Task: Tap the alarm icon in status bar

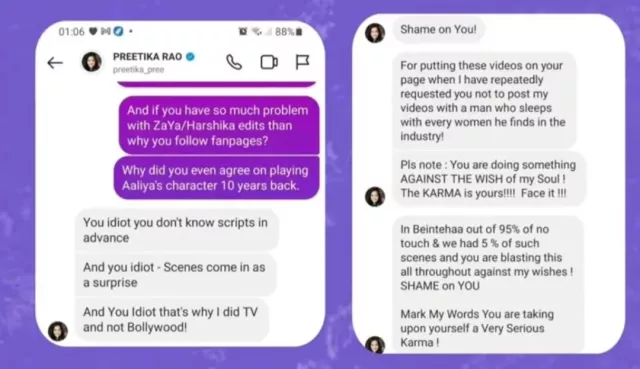Action: [x=243, y=31]
